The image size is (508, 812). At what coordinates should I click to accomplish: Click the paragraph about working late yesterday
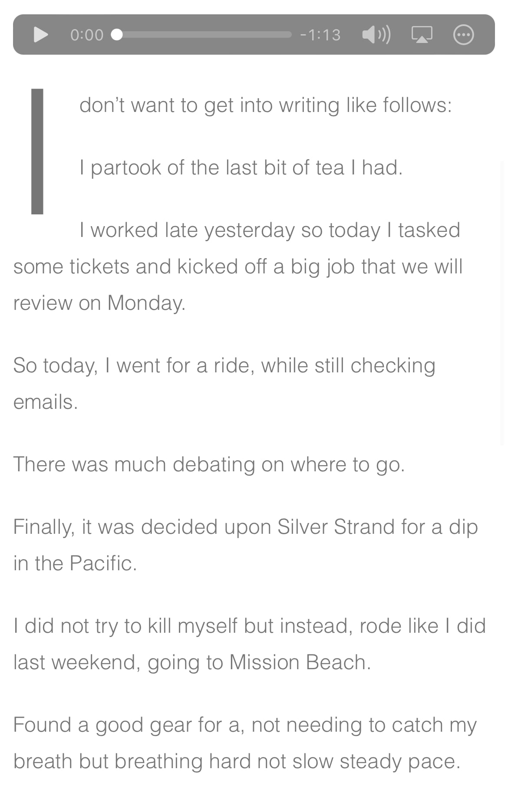coord(238,266)
